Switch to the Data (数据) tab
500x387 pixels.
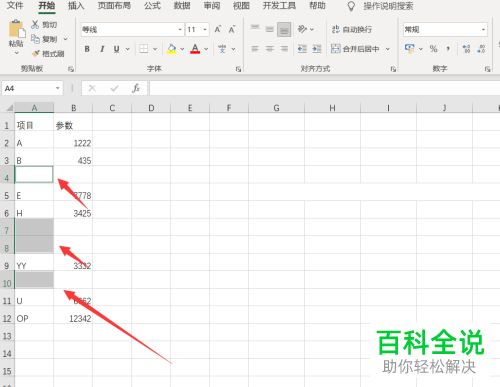click(182, 6)
